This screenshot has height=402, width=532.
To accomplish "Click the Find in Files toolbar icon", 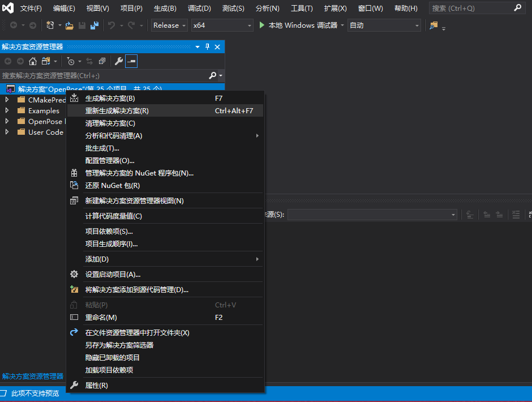I will pyautogui.click(x=434, y=25).
